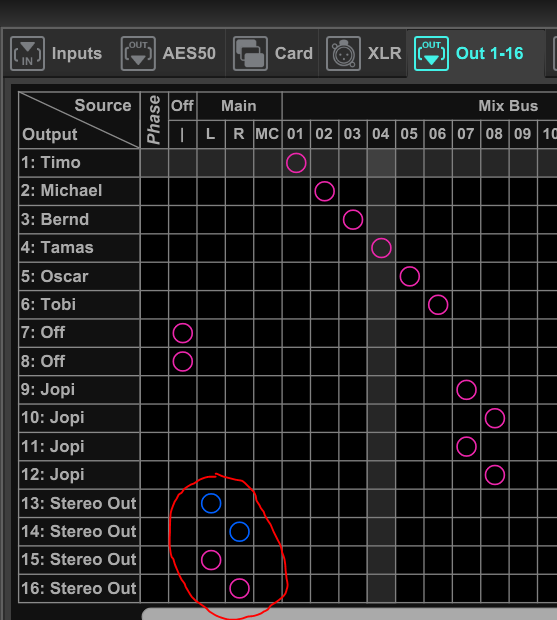Image resolution: width=557 pixels, height=620 pixels.
Task: Select the AES50 output icon
Action: click(x=138, y=53)
